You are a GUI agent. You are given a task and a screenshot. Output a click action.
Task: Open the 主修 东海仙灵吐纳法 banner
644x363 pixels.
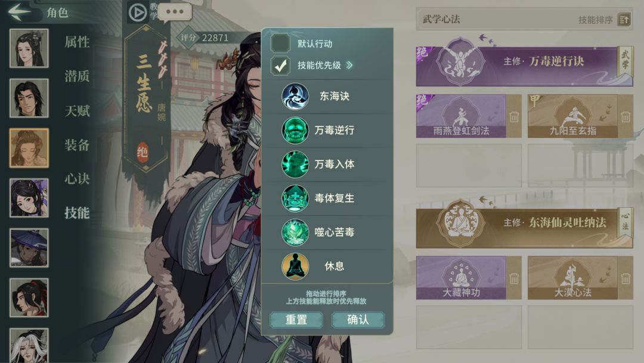click(524, 223)
